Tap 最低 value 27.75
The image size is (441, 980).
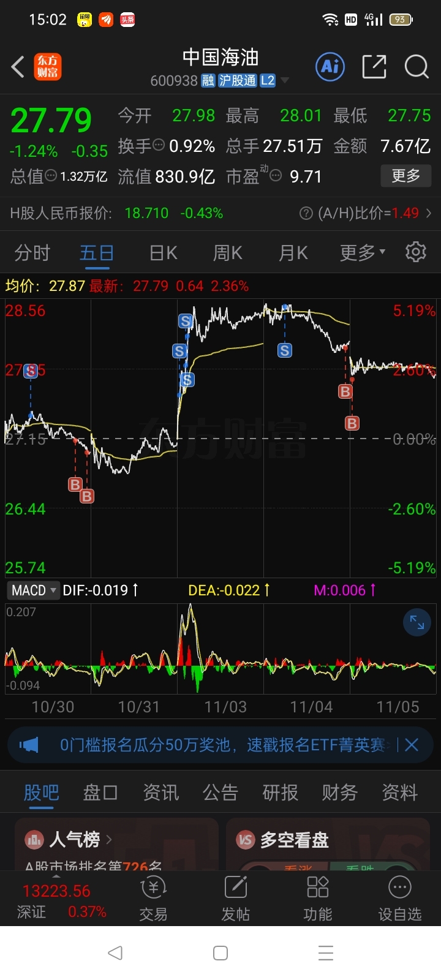click(409, 116)
